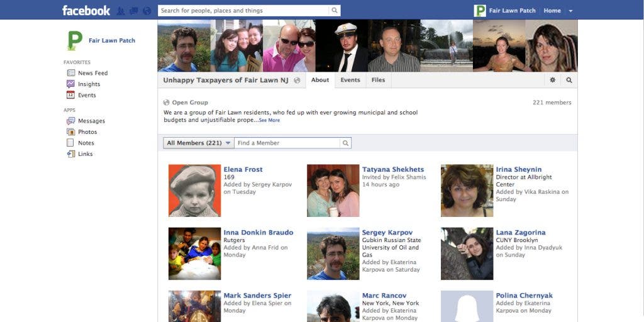Click the Fair Lawn Patch logo in top bar
Image resolution: width=644 pixels, height=322 pixels.
(x=480, y=11)
